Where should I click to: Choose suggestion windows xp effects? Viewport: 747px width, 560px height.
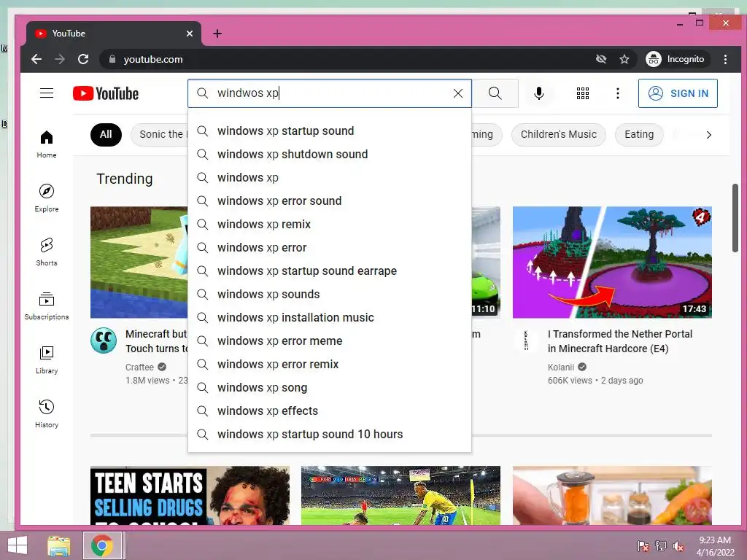330,411
